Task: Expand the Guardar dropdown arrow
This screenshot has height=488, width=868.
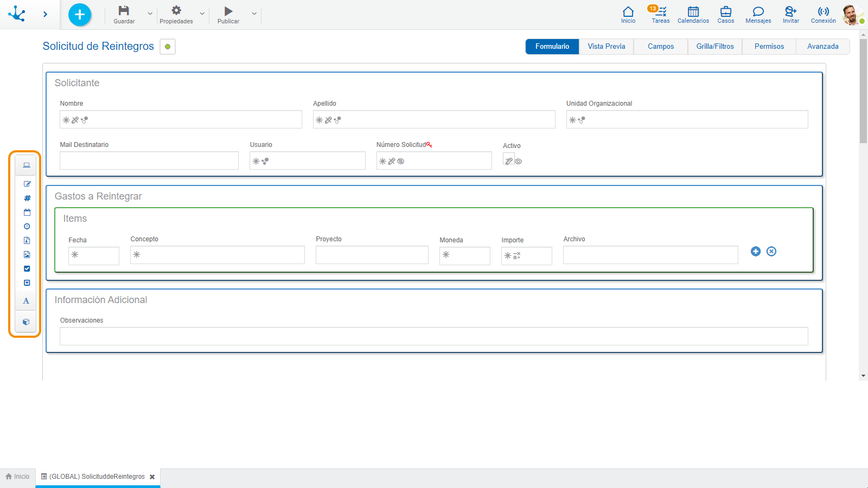Action: (150, 14)
